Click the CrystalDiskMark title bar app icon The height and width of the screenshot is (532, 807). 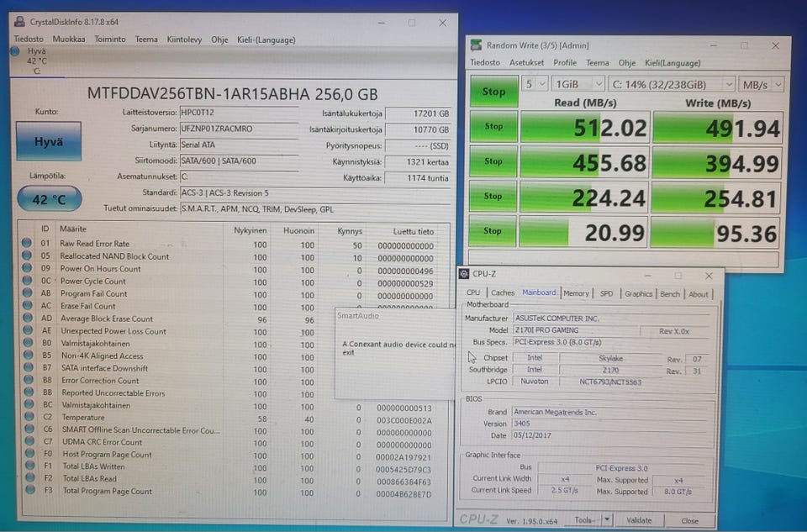(477, 45)
